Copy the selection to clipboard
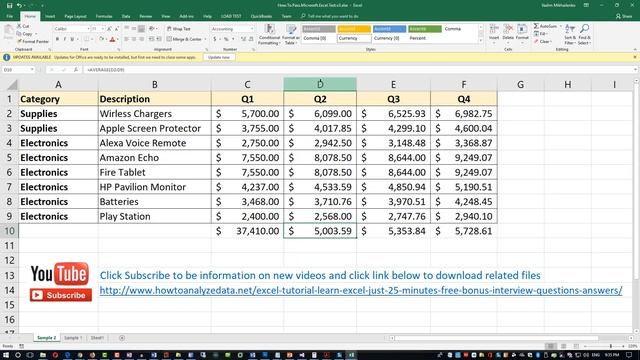 click(x=25, y=34)
